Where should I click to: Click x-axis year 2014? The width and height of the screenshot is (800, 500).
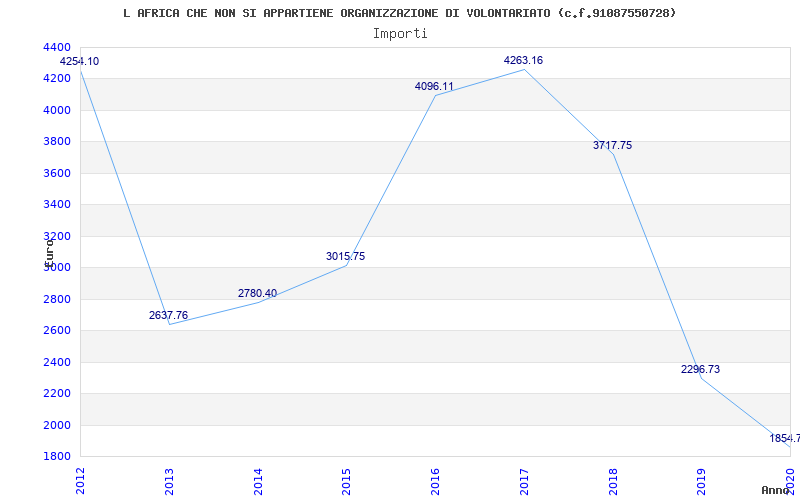pos(258,481)
